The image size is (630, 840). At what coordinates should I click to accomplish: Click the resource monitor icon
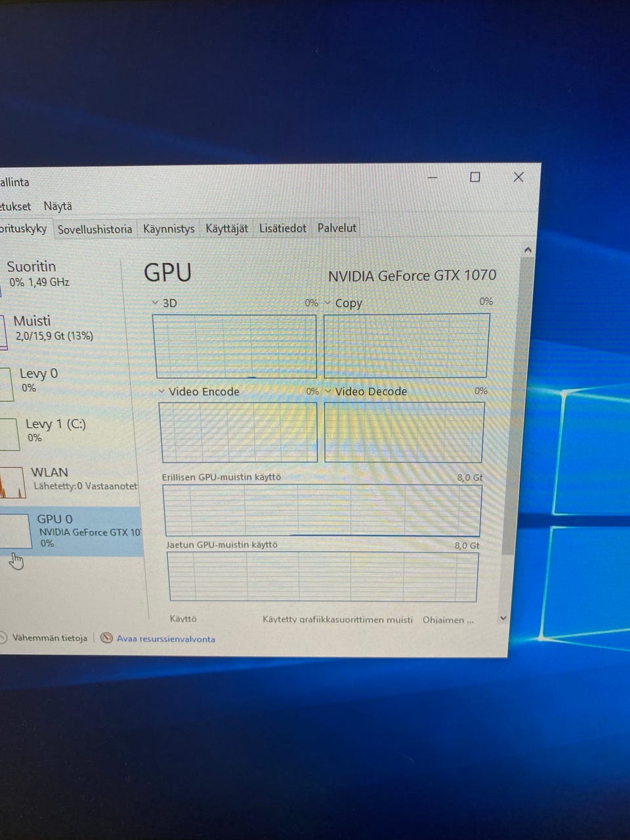click(x=106, y=638)
